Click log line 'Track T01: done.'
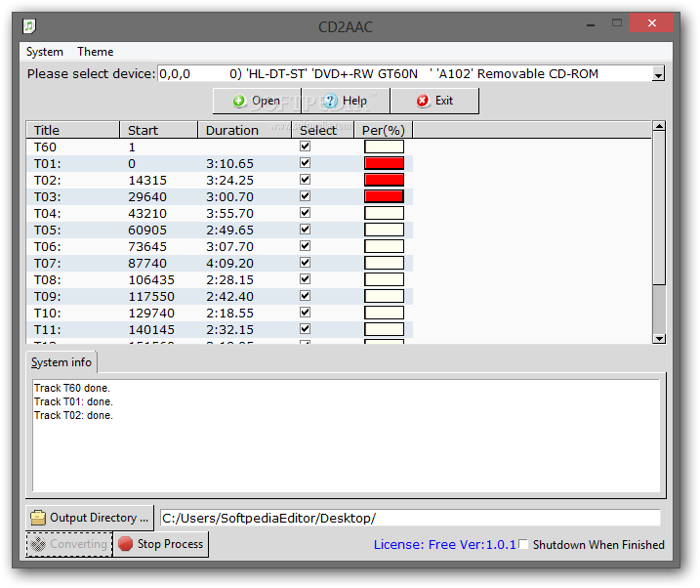 click(x=73, y=401)
